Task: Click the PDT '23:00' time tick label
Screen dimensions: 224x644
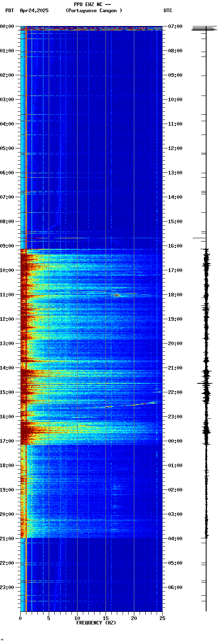Action: 7,587
